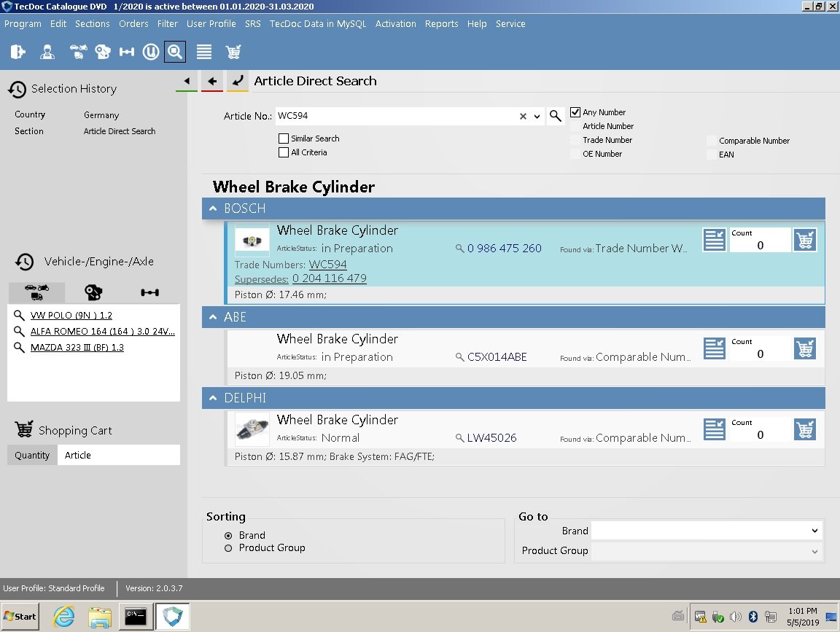The height and width of the screenshot is (632, 840).
Task: Click Bosch article number 0 986 475 260
Action: pyautogui.click(x=504, y=249)
